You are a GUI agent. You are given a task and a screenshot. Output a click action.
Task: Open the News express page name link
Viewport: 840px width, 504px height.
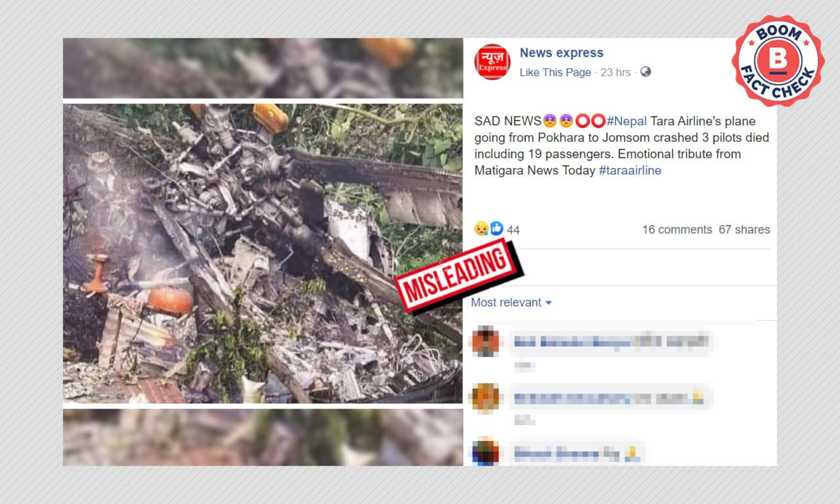coord(561,53)
